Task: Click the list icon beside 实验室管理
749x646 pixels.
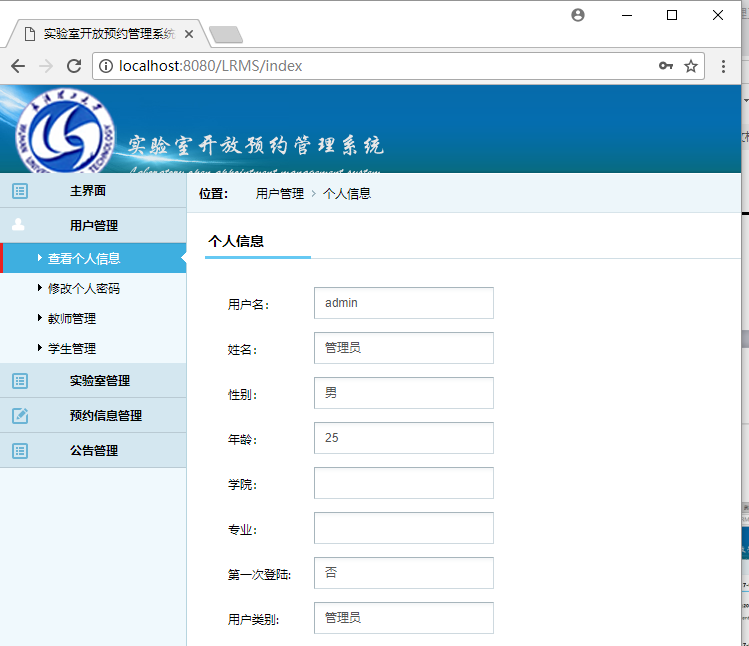Action: [20, 381]
